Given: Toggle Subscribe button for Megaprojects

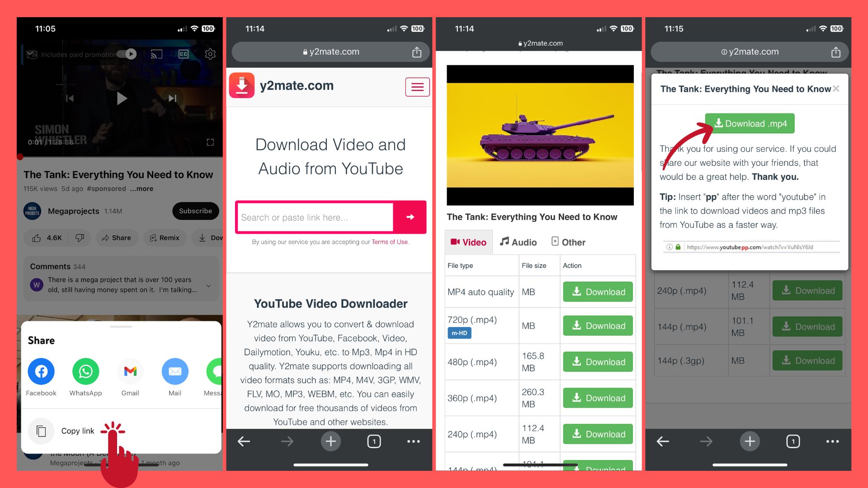Looking at the screenshot, I should [196, 211].
